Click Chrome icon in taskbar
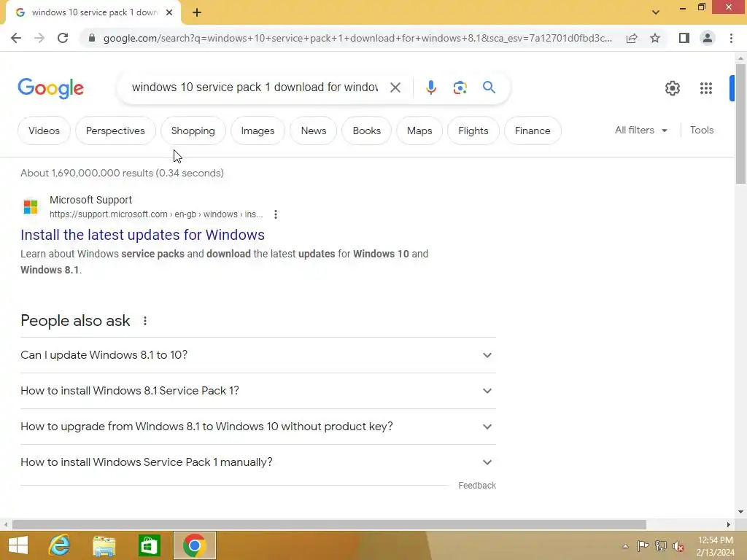This screenshot has width=747, height=560. 194,545
